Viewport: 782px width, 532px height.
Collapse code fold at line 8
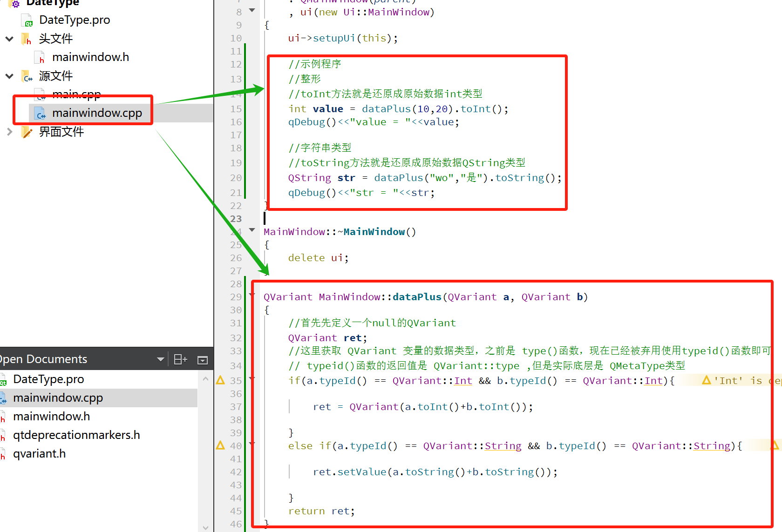[x=252, y=10]
